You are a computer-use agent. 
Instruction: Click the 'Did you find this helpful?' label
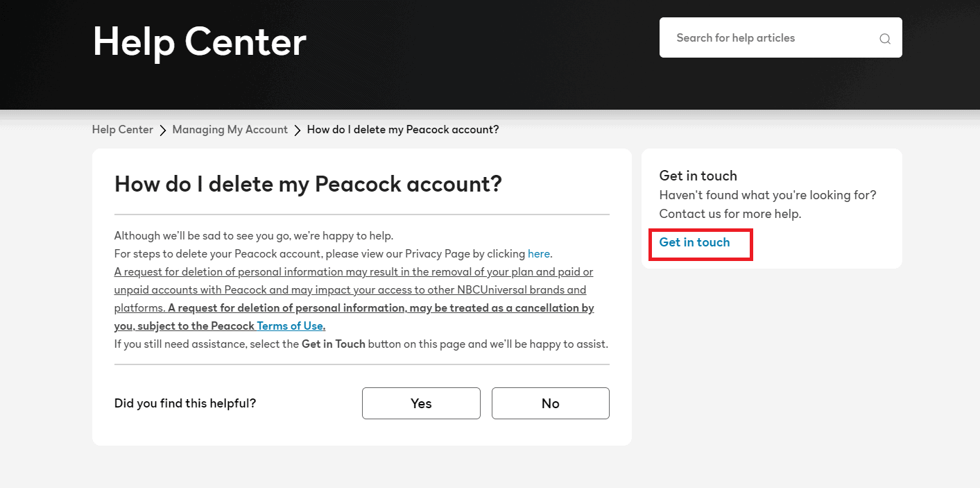pos(185,403)
